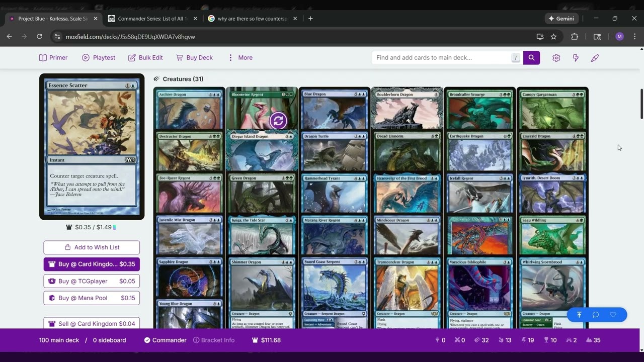Open the Canopy Gargantuan card
The width and height of the screenshot is (644, 362).
(x=552, y=109)
